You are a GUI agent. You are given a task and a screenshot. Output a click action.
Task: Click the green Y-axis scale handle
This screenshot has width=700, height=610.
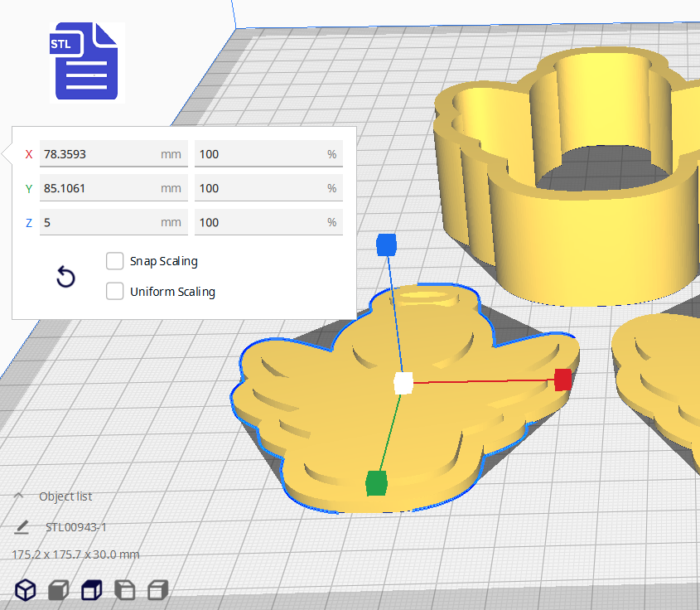[376, 482]
